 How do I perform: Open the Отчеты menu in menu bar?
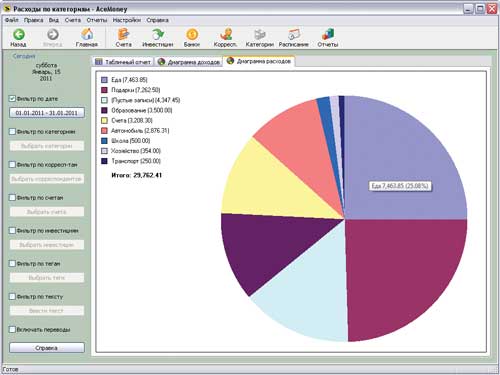[97, 20]
